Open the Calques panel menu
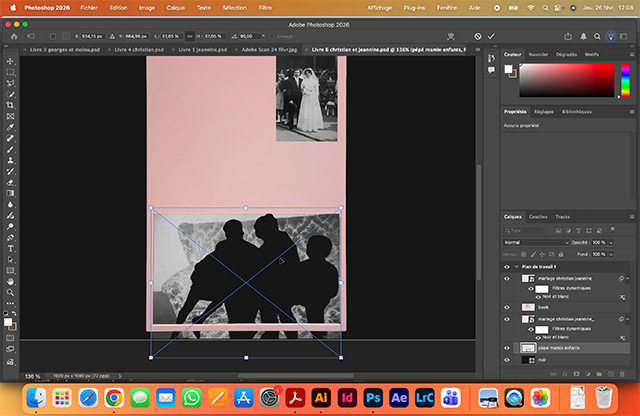The image size is (640, 416). tap(632, 217)
